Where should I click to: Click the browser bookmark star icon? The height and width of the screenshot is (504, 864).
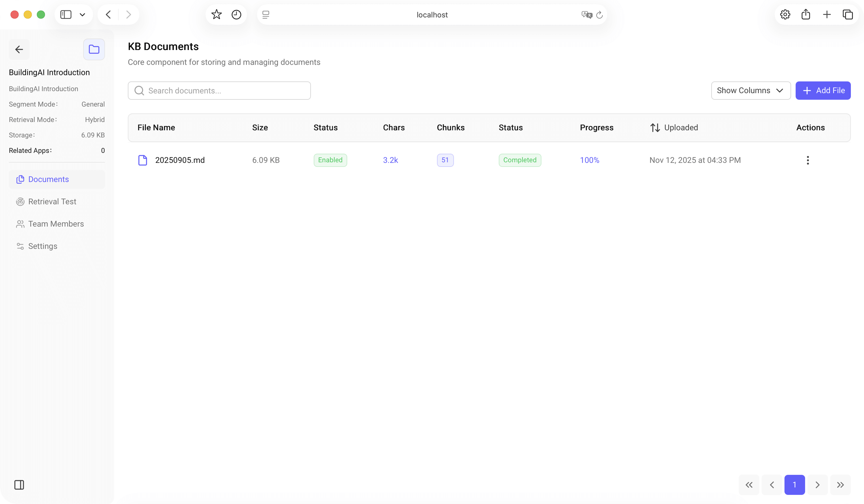(216, 15)
